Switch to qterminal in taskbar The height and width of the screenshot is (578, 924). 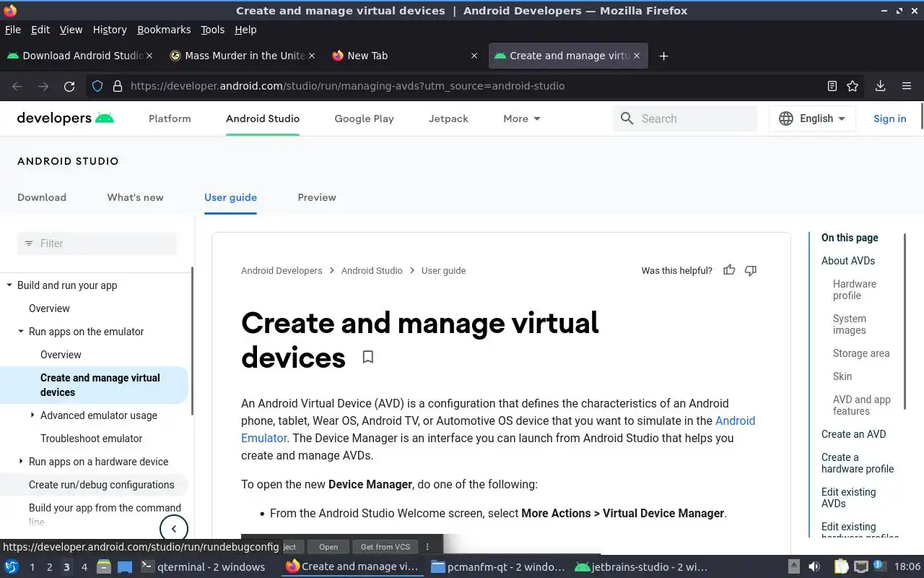pos(203,567)
